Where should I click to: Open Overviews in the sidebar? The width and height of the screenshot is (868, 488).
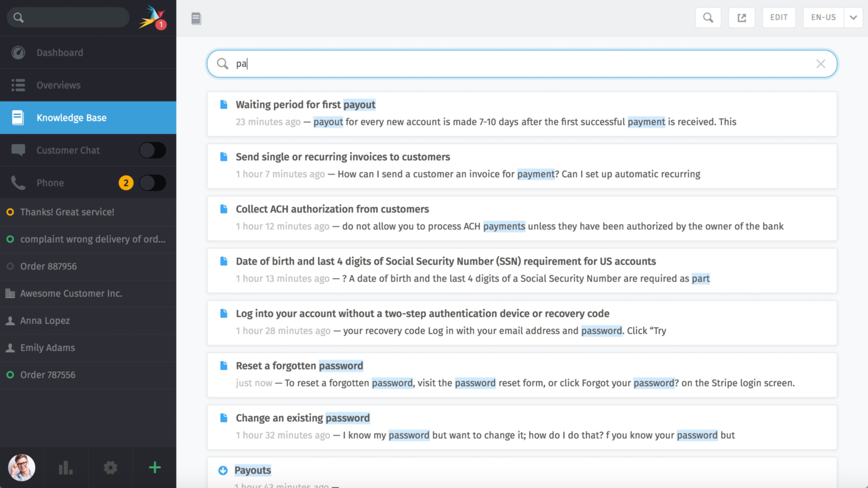pyautogui.click(x=58, y=85)
